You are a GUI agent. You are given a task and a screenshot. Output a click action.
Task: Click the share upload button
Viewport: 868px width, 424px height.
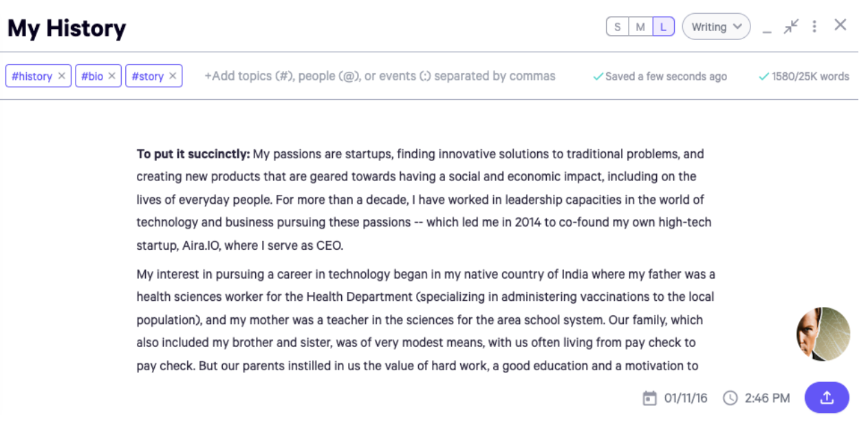click(827, 398)
